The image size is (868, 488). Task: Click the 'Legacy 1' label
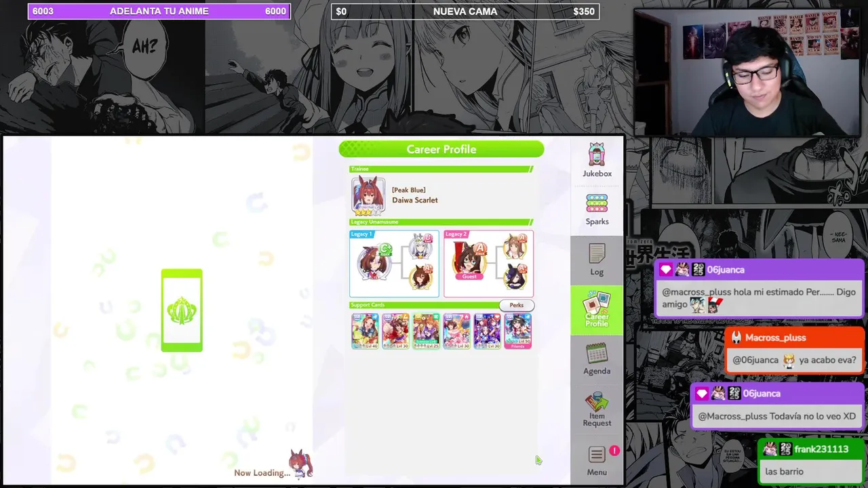click(x=361, y=235)
